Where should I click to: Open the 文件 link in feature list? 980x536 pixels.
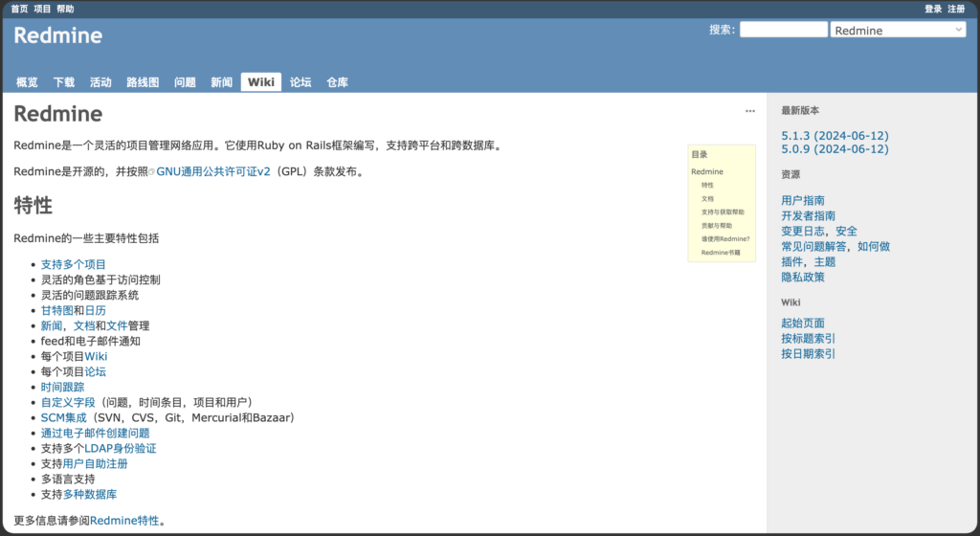coord(117,325)
